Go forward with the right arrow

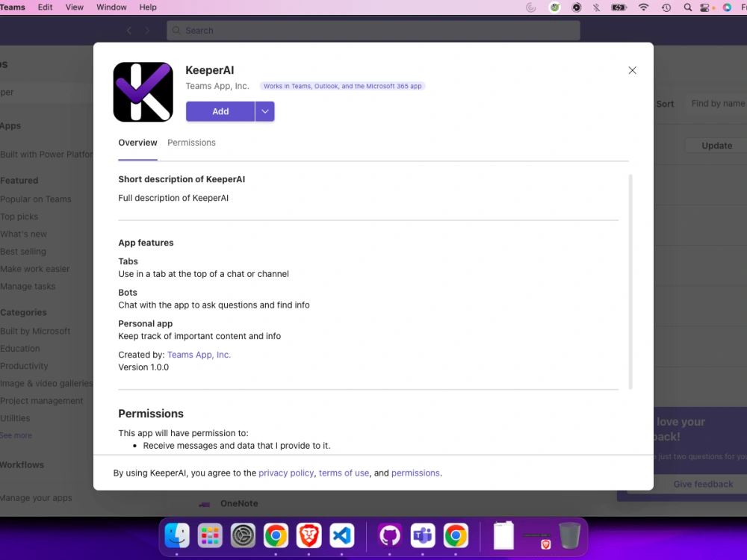[147, 31]
